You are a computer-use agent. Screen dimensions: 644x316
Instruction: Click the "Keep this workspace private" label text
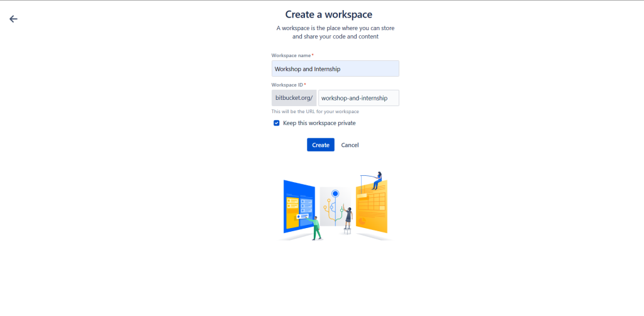pos(319,123)
